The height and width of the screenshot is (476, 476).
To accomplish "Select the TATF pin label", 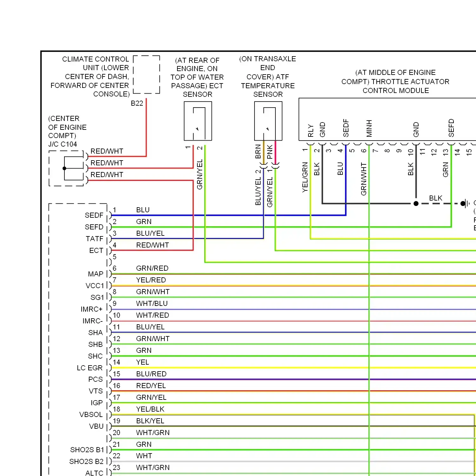I will (95, 239).
